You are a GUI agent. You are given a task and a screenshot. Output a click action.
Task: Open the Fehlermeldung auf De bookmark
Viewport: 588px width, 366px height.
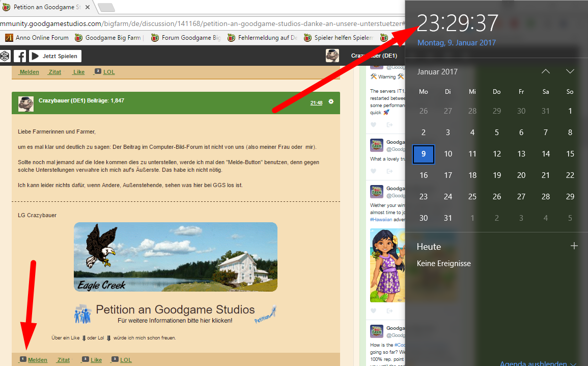click(x=263, y=38)
